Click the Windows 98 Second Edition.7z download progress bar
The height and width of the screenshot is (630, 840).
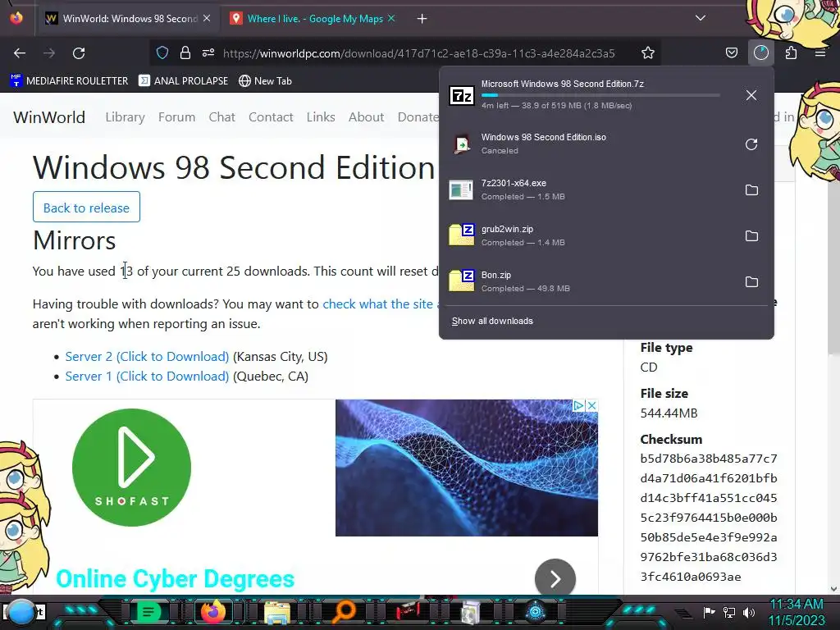tap(600, 95)
